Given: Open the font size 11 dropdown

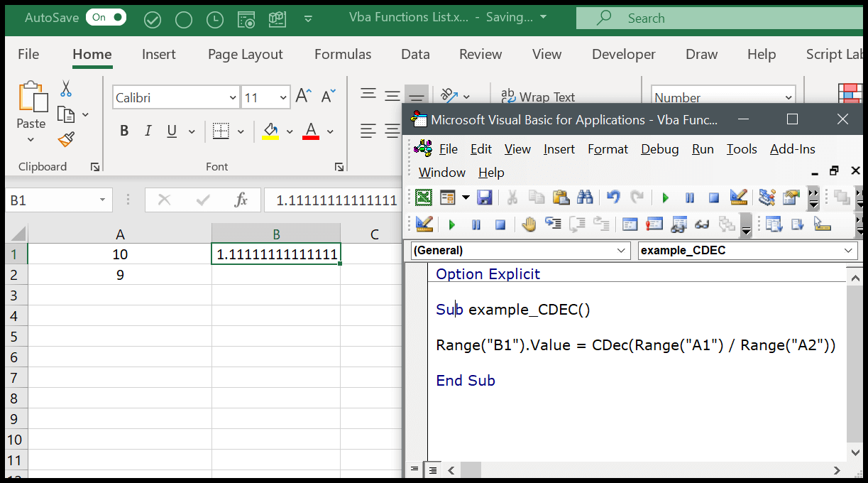Looking at the screenshot, I should coord(284,98).
